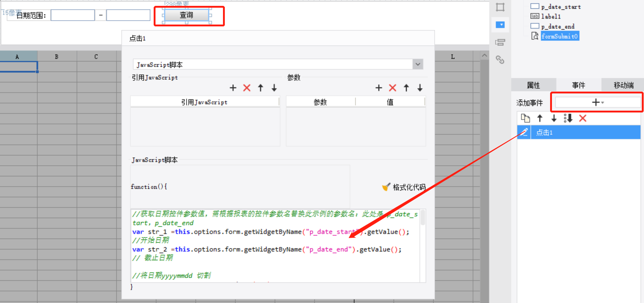
Task: Select label1 in widget tree
Action: coord(551,16)
